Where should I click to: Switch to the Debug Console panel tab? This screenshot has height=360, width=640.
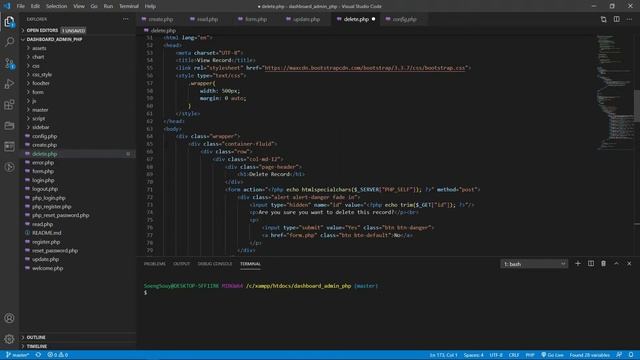coord(215,264)
